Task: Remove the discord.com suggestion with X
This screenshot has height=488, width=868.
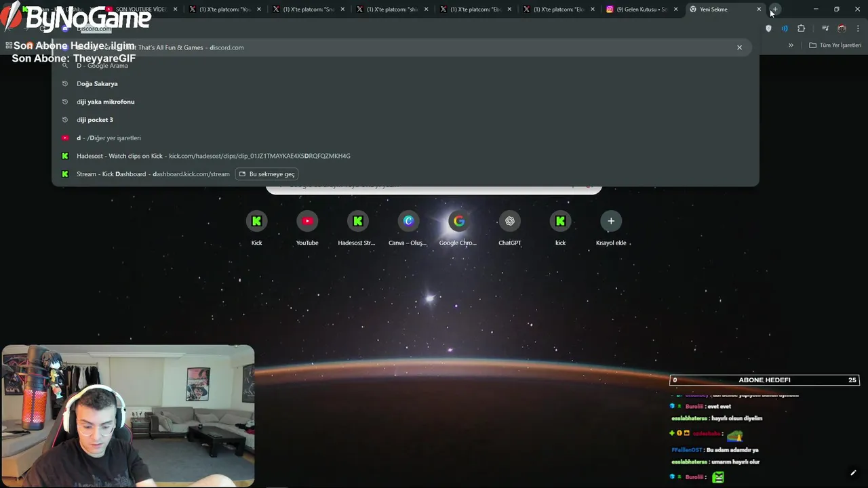Action: (739, 47)
